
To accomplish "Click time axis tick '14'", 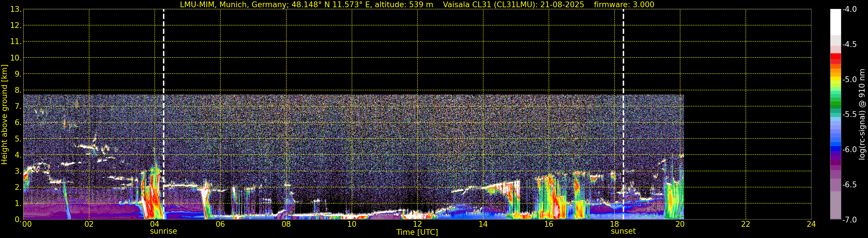I will pyautogui.click(x=483, y=224).
